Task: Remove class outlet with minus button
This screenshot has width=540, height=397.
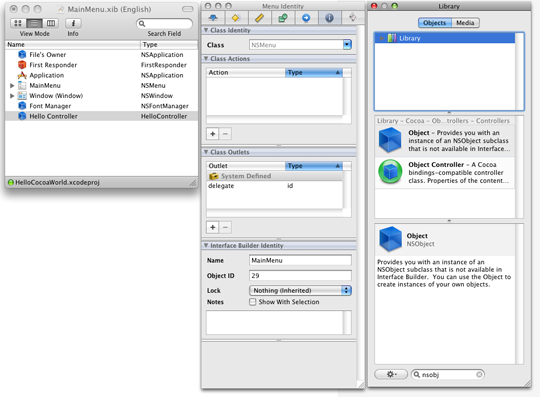Action: [x=225, y=227]
